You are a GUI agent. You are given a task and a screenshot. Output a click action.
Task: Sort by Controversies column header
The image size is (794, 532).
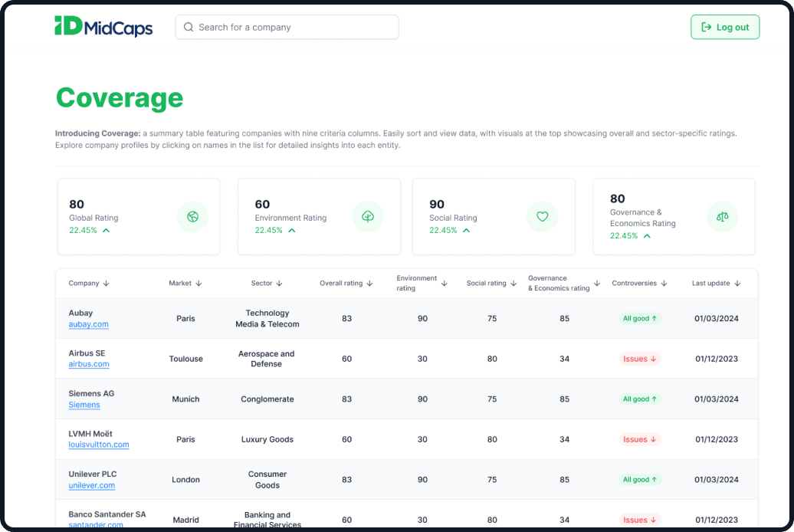pyautogui.click(x=639, y=284)
